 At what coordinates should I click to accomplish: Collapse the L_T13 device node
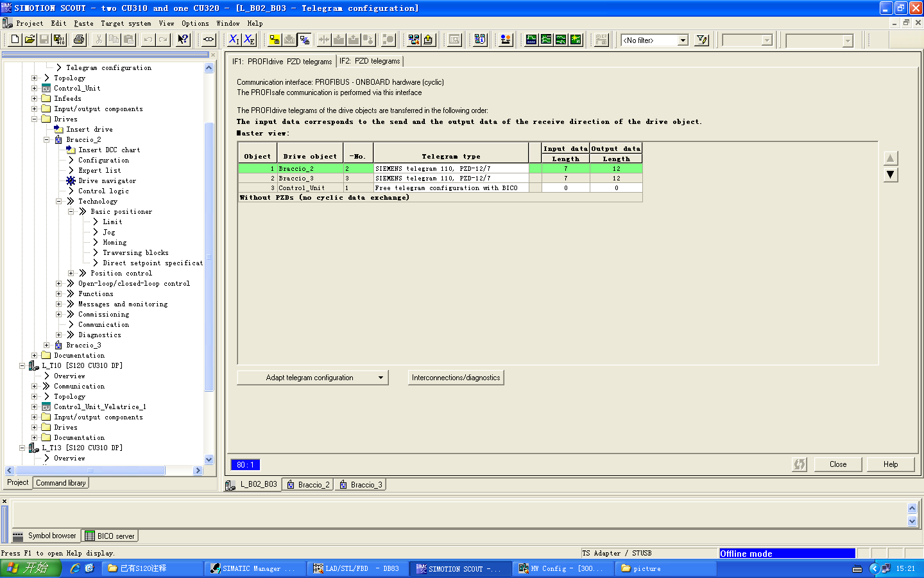point(22,448)
